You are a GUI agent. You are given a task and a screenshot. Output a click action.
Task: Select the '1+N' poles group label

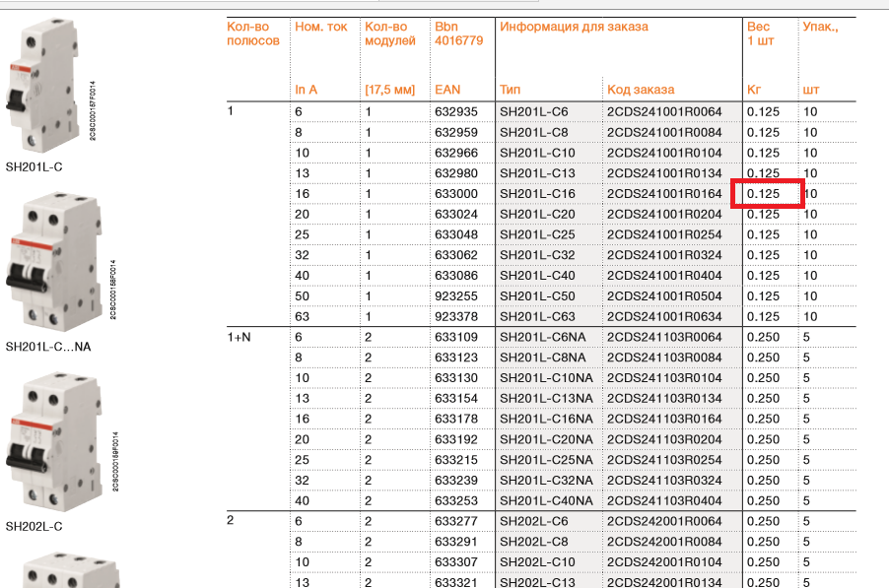pos(239,337)
